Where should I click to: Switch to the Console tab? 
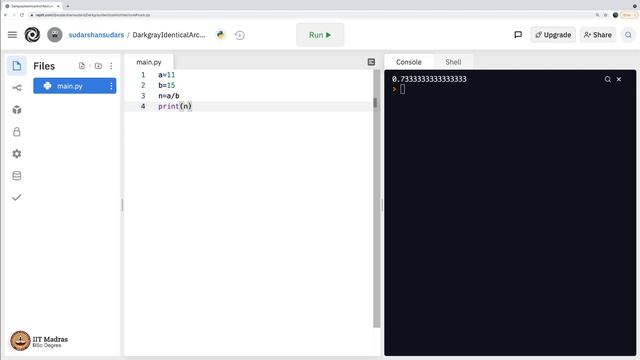point(409,62)
